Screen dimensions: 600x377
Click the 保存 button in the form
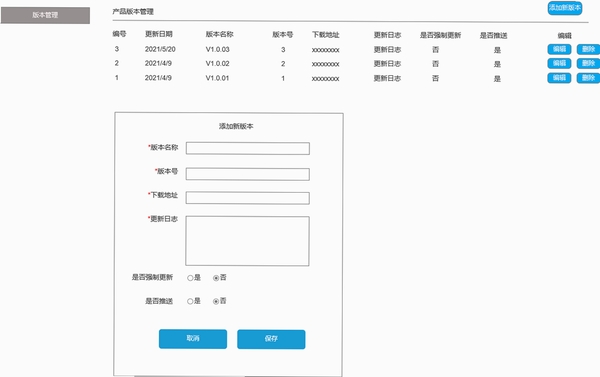click(271, 339)
